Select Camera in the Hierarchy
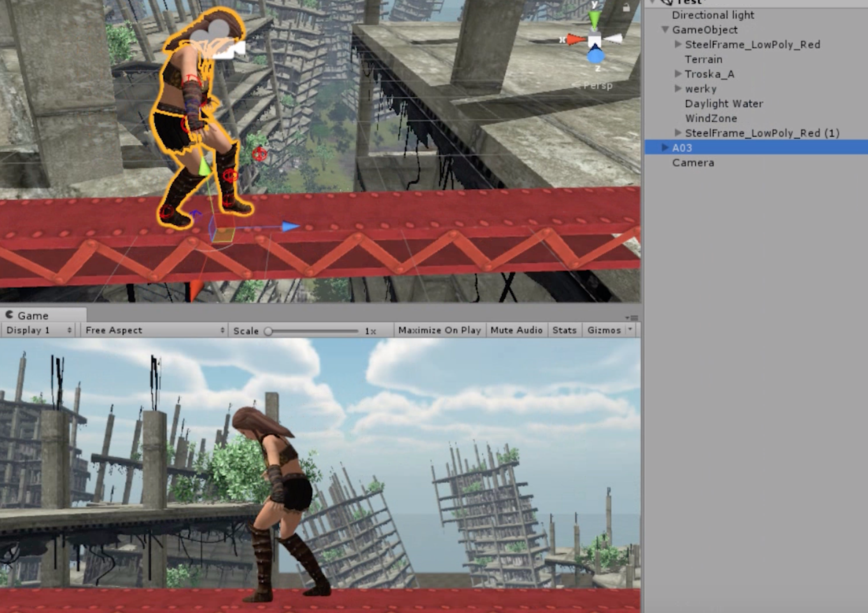This screenshot has width=868, height=613. pyautogui.click(x=693, y=162)
